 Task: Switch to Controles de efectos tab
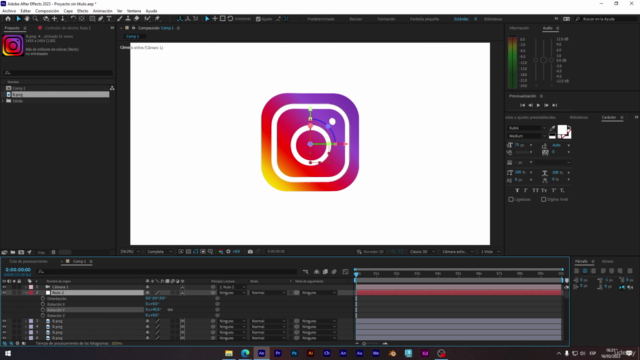pyautogui.click(x=68, y=28)
